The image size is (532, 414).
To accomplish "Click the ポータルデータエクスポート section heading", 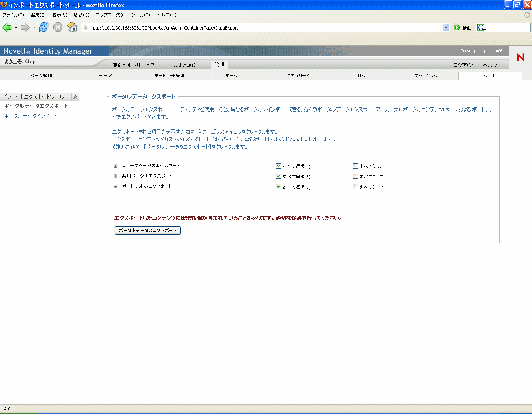I will point(143,97).
